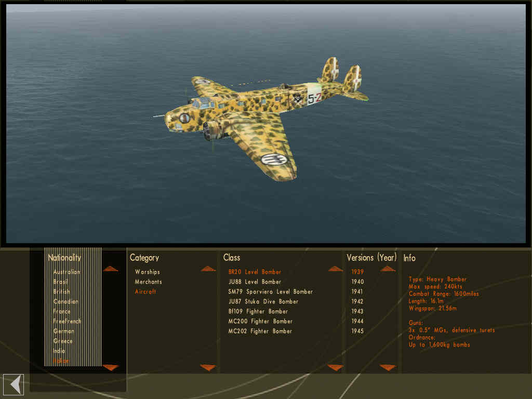Choose version year 1943

pos(357,312)
